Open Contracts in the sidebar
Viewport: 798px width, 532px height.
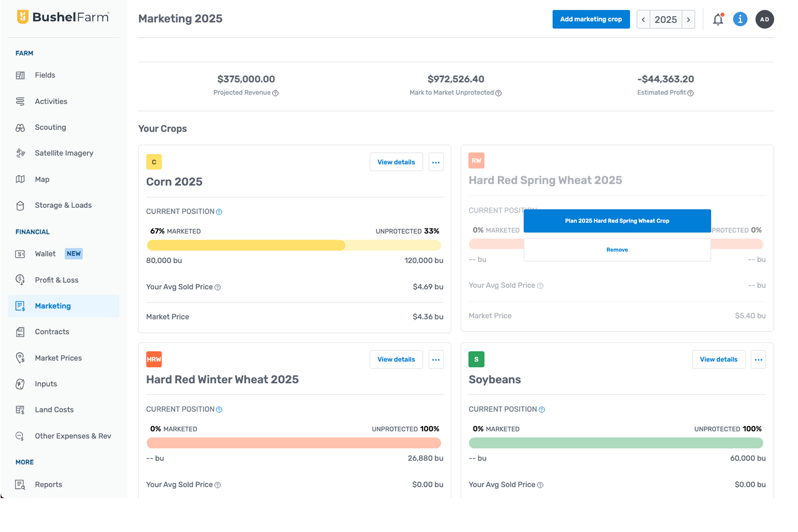coord(52,332)
